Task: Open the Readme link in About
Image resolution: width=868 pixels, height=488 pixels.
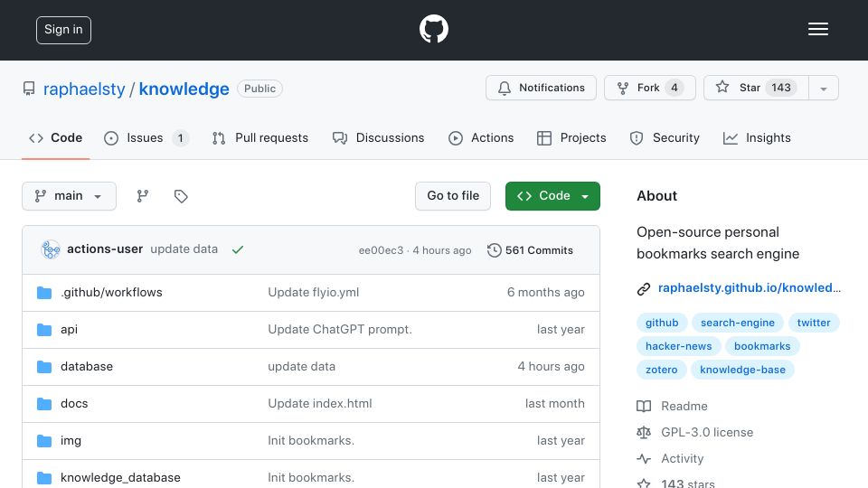Action: tap(684, 406)
